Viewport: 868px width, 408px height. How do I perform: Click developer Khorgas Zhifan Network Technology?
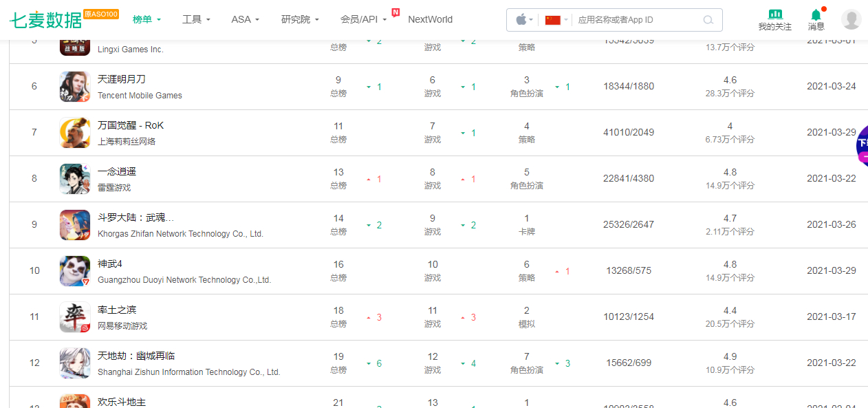[180, 234]
